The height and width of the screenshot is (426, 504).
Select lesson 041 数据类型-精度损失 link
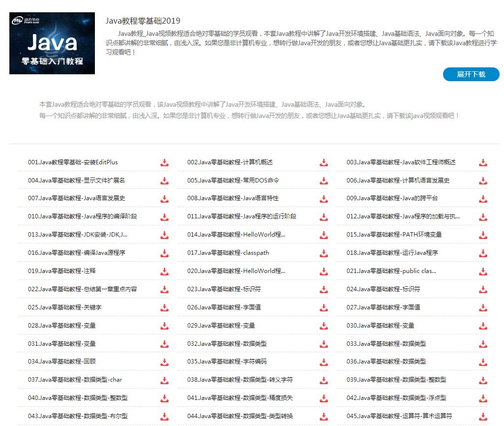[240, 398]
